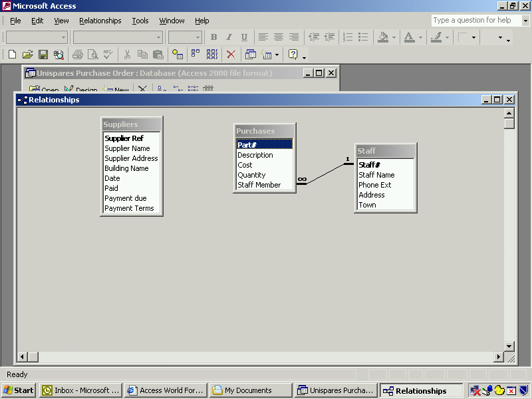
Task: Click the Show Table toolbar icon
Action: click(x=178, y=55)
